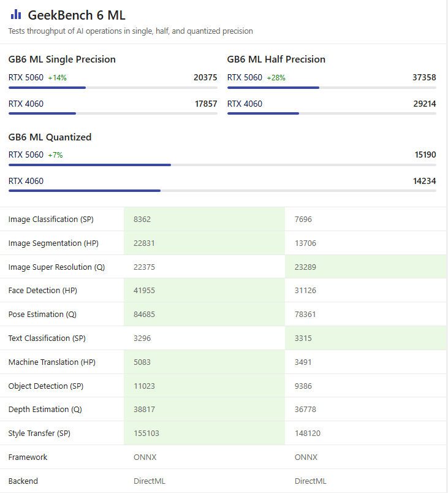Select the GB6 ML Half Precision title

(276, 59)
